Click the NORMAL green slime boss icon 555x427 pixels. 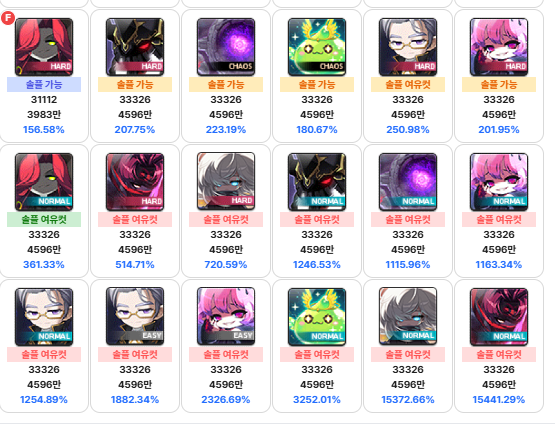[x=317, y=317]
